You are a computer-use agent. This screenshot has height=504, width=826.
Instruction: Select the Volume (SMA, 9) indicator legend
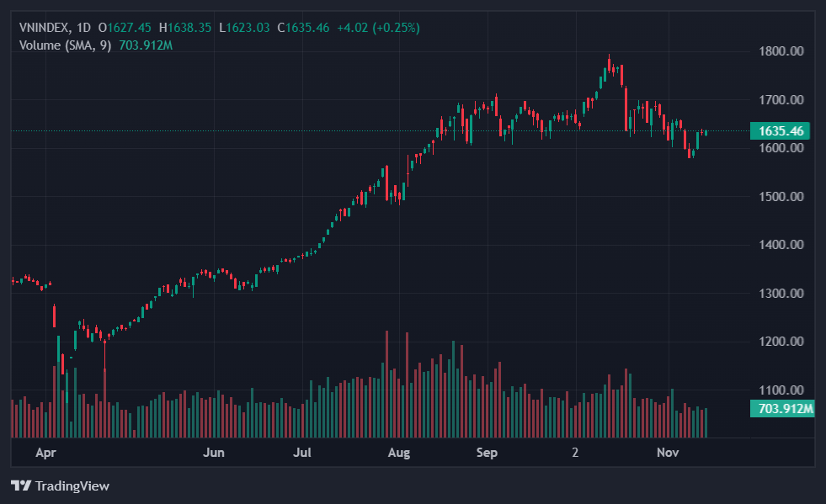coord(66,45)
